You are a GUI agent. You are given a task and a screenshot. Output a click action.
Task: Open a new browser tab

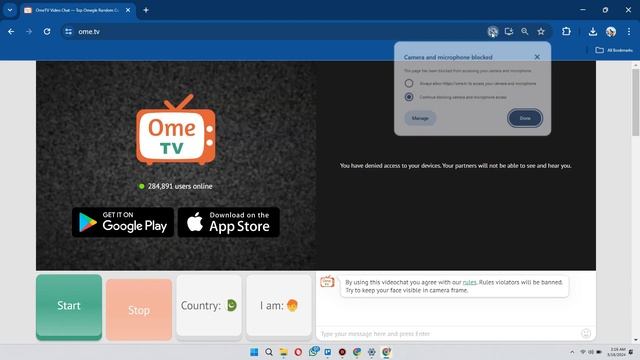tap(146, 10)
